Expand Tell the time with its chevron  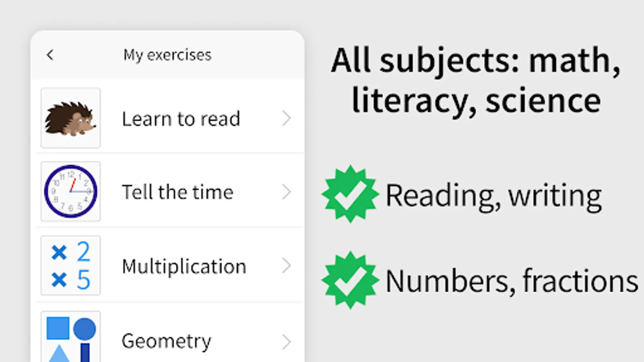point(286,192)
